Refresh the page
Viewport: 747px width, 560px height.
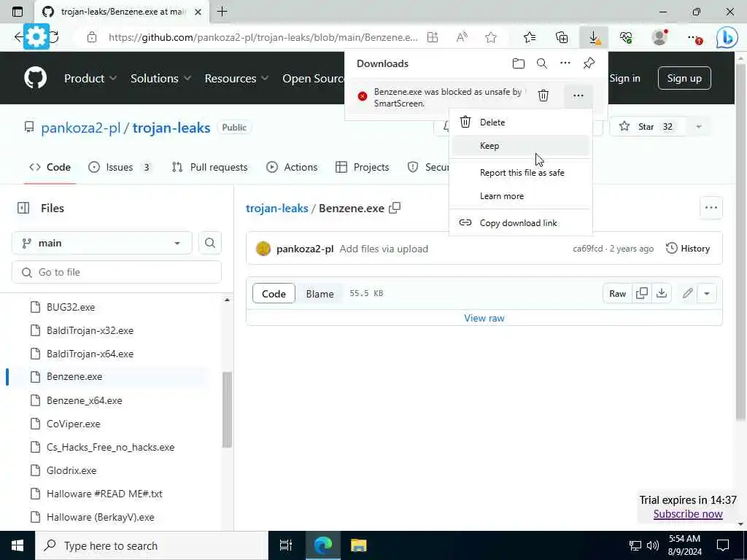54,38
